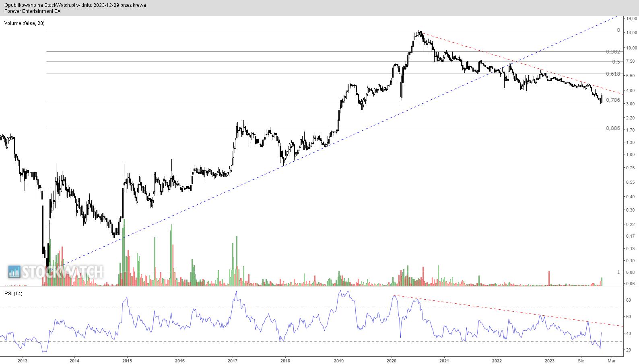Select the 0,5 Fibonacci level label
639x364 pixels.
click(x=616, y=62)
